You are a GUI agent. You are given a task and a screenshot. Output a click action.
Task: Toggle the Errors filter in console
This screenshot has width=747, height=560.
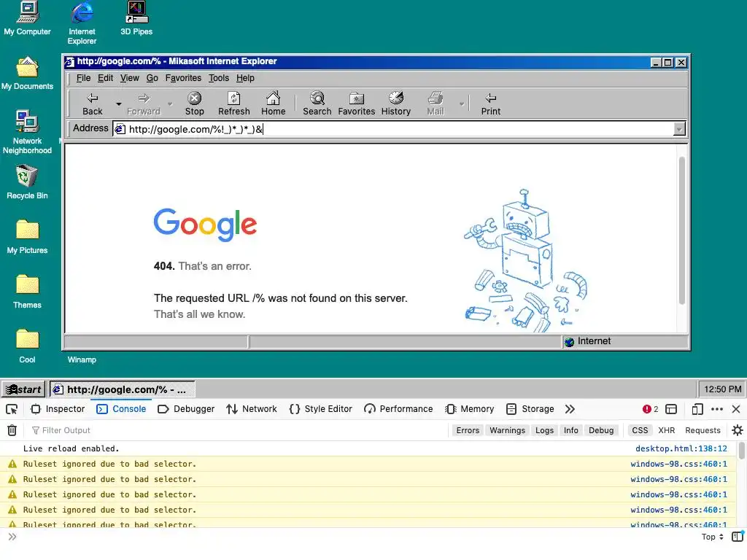(468, 430)
